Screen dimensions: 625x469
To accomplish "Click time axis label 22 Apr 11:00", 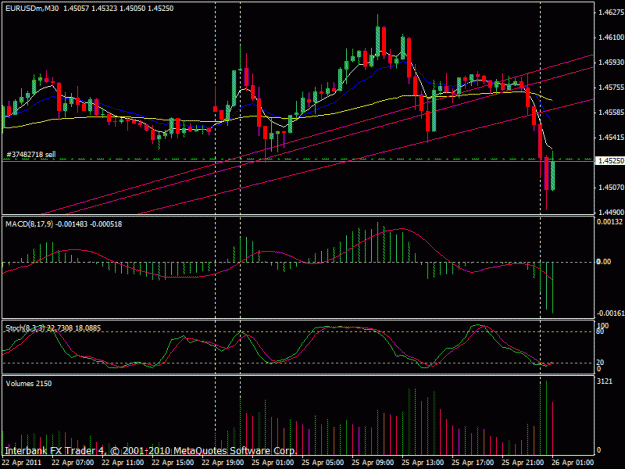I will tap(123, 463).
